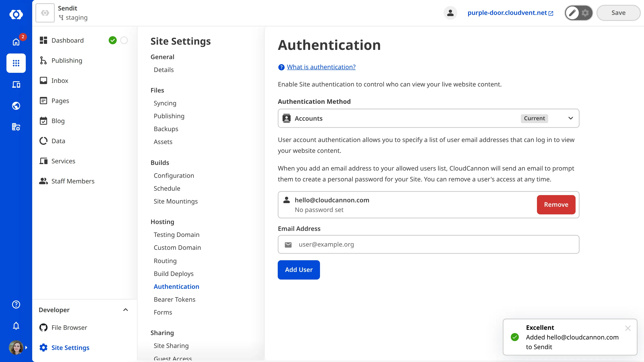The width and height of the screenshot is (644, 362).
Task: Switch to the gear settings mode toggle
Action: [585, 13]
